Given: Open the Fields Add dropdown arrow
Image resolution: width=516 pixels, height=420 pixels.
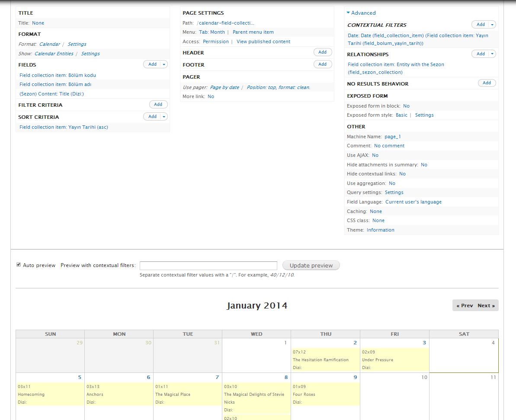Looking at the screenshot, I should (164, 64).
